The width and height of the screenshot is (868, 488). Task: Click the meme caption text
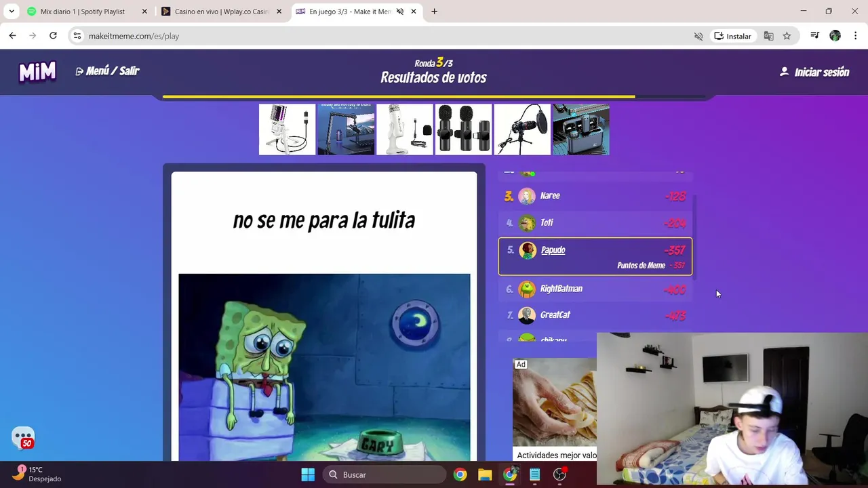[323, 220]
